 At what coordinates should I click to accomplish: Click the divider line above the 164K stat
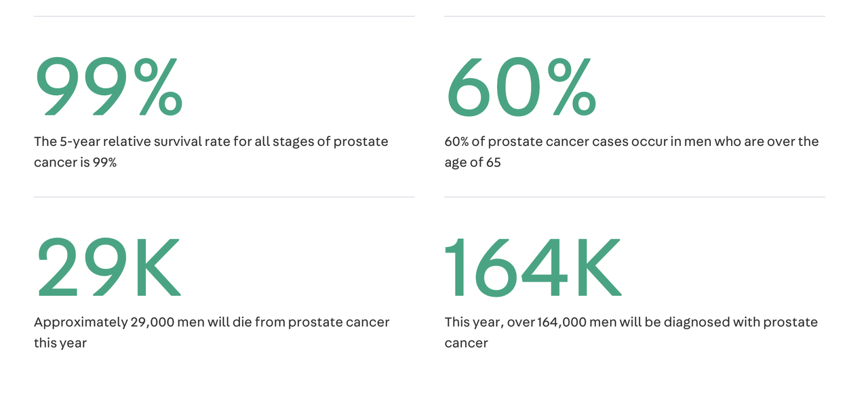[x=635, y=197]
